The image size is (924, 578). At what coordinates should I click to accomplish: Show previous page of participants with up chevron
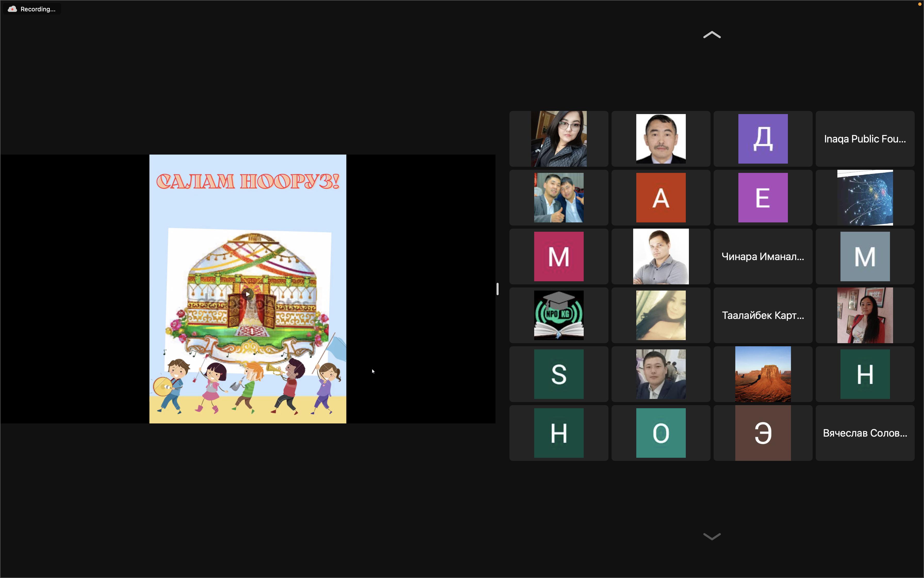tap(712, 35)
